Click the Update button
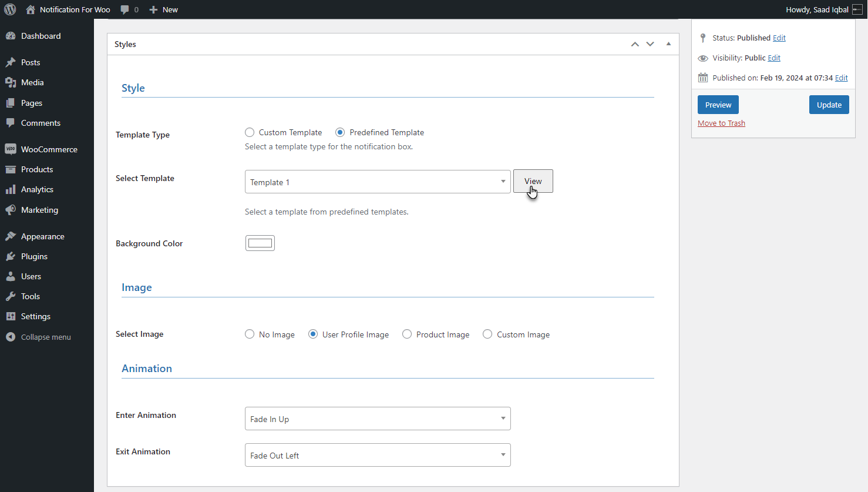 click(829, 105)
